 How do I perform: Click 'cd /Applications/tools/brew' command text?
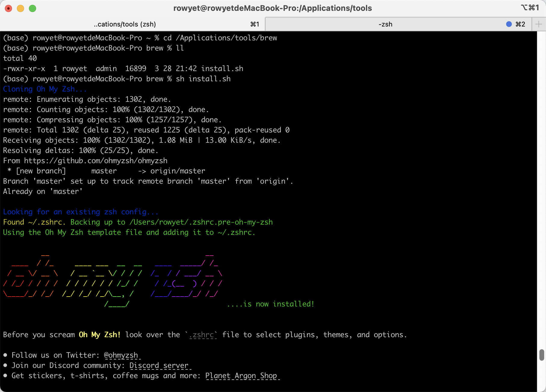pos(220,38)
